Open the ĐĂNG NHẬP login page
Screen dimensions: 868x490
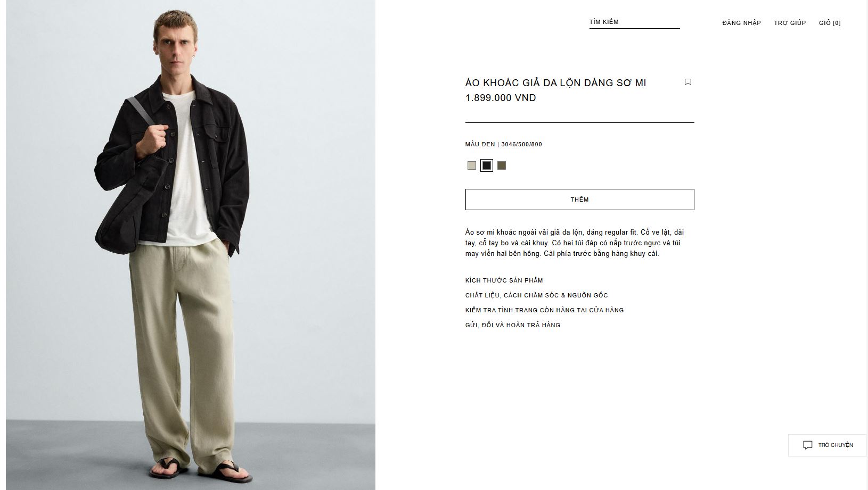[742, 23]
